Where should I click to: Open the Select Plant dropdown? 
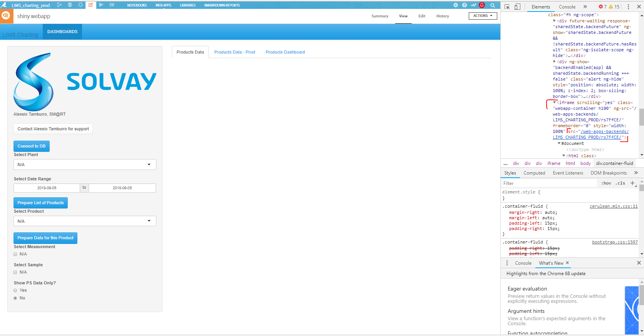coord(85,165)
